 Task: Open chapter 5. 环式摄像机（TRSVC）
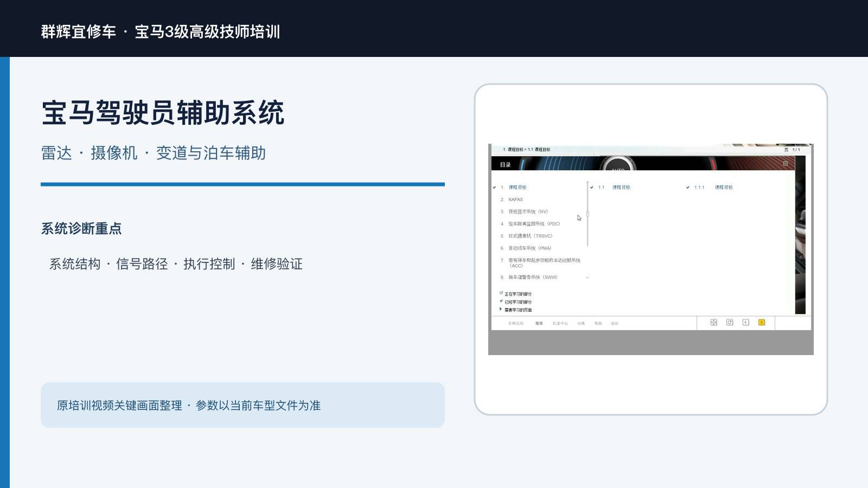click(x=526, y=236)
